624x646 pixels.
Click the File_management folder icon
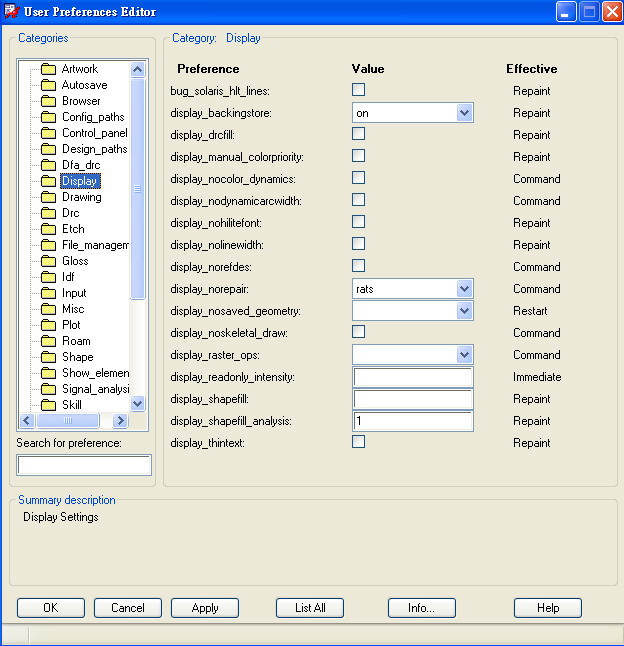pyautogui.click(x=48, y=245)
